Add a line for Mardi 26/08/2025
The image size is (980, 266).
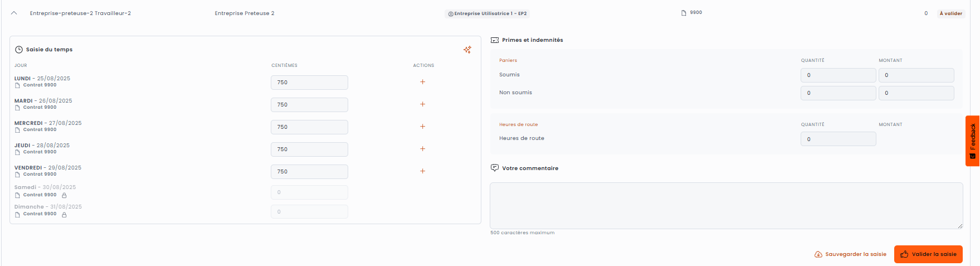click(422, 104)
